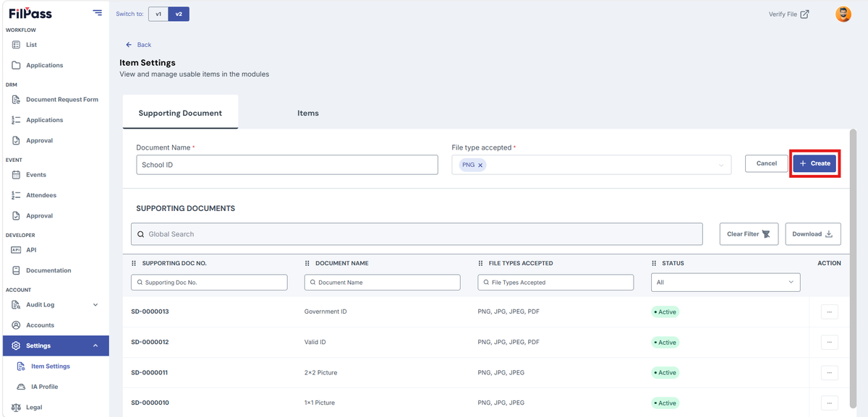
Task: Switch to v1 version toggle
Action: pos(158,14)
